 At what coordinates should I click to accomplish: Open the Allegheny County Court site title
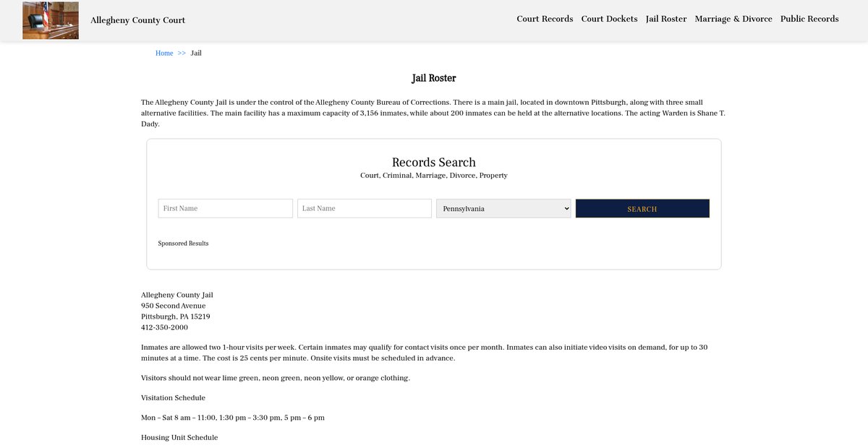[137, 20]
